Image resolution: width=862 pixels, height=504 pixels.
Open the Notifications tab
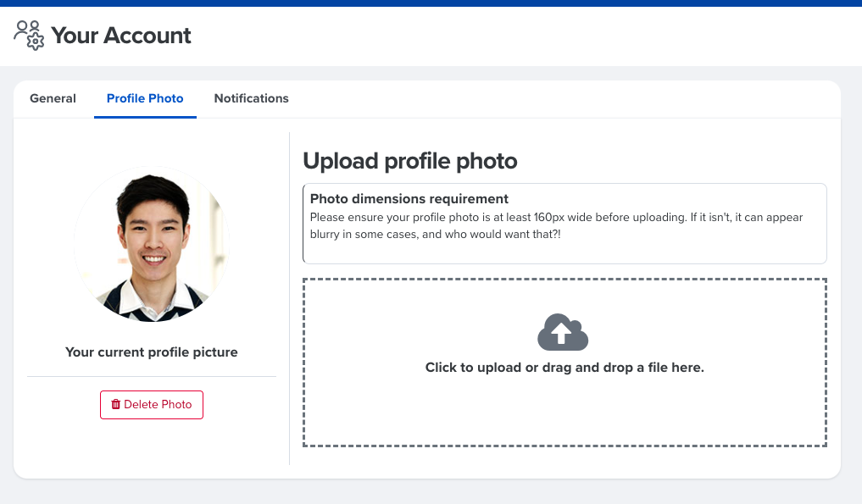[x=251, y=98]
